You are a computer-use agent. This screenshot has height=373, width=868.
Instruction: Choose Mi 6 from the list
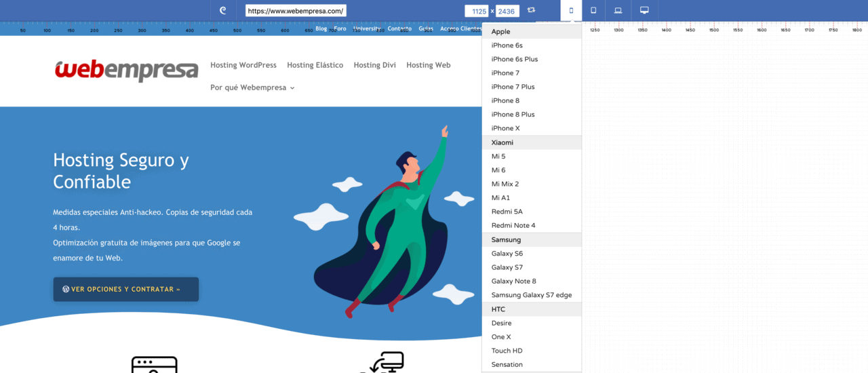pyautogui.click(x=532, y=170)
